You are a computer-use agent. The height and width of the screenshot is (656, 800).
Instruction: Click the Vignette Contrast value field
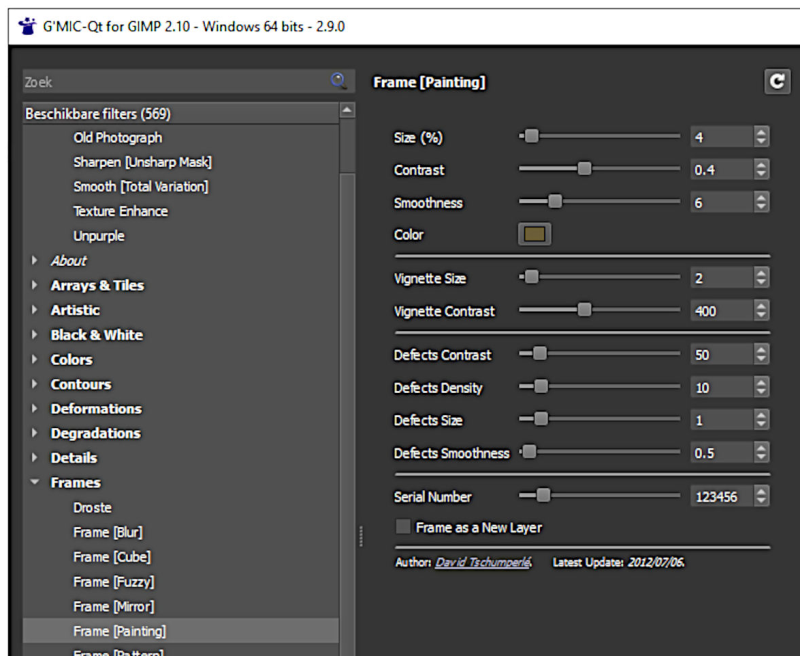tap(722, 310)
